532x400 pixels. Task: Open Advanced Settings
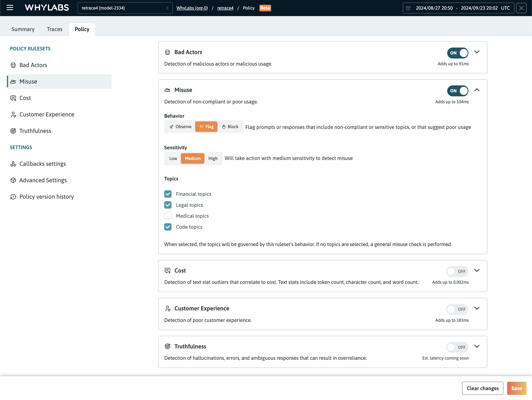click(43, 180)
